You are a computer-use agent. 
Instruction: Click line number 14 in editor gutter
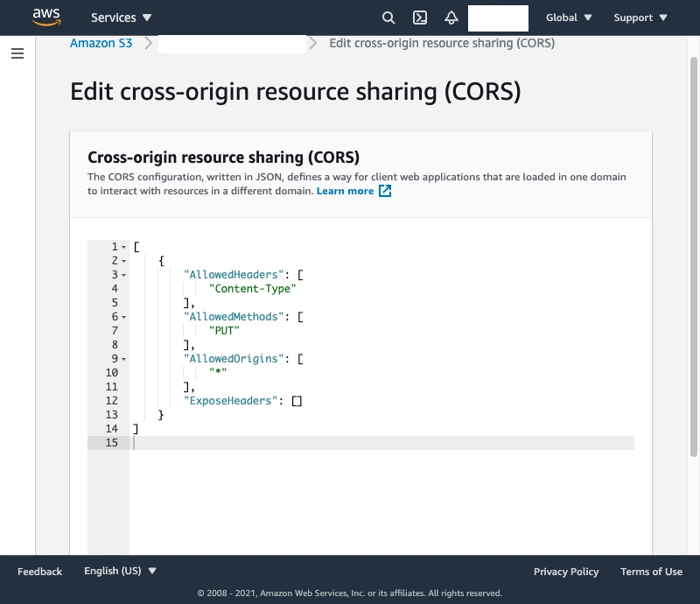pyautogui.click(x=112, y=428)
